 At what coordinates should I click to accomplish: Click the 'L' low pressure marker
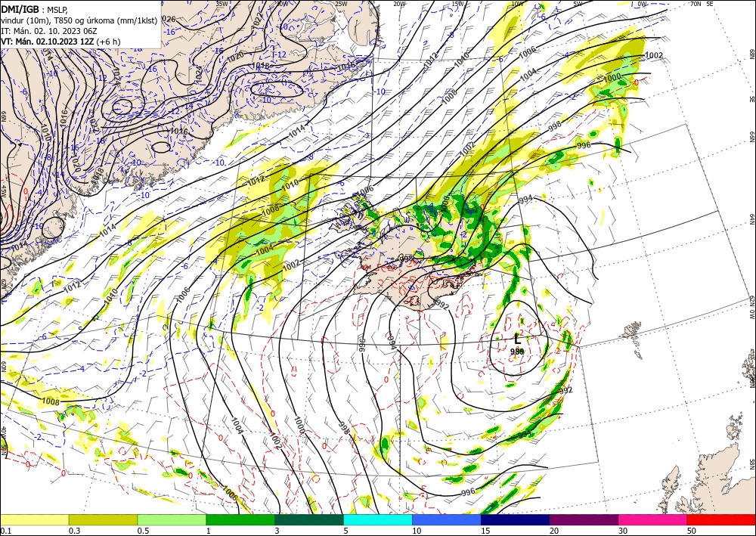(517, 339)
